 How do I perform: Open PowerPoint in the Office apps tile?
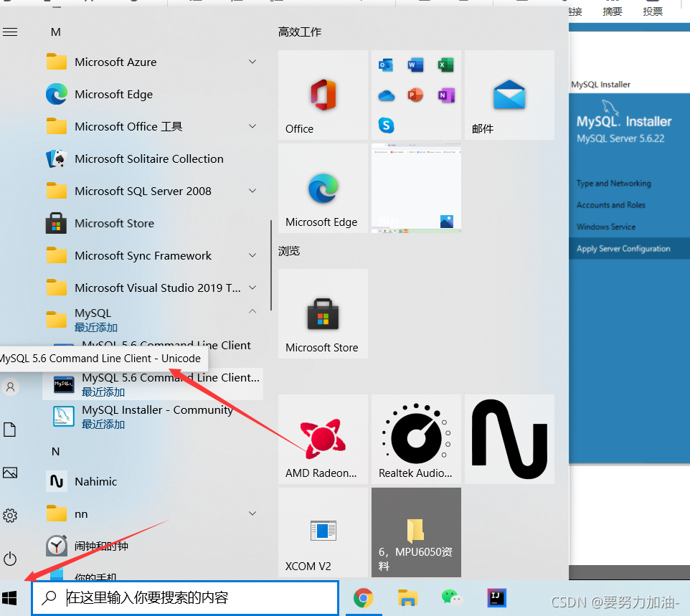click(x=415, y=95)
